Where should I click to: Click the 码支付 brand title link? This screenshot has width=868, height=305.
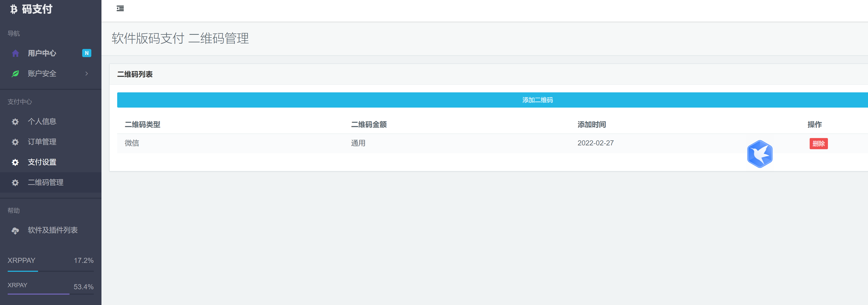[x=37, y=9]
